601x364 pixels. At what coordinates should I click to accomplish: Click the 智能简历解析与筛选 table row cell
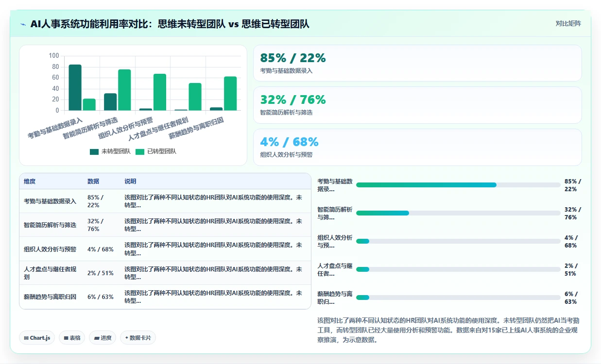click(50, 225)
